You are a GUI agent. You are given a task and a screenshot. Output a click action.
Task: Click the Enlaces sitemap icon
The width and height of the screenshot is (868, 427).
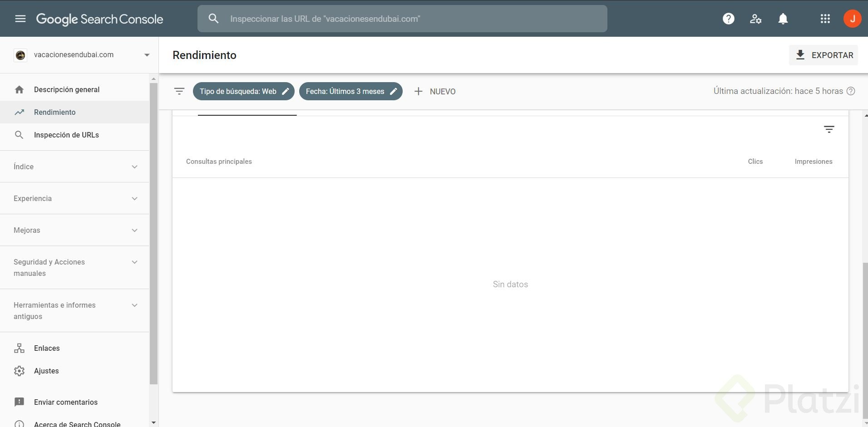[x=19, y=348]
